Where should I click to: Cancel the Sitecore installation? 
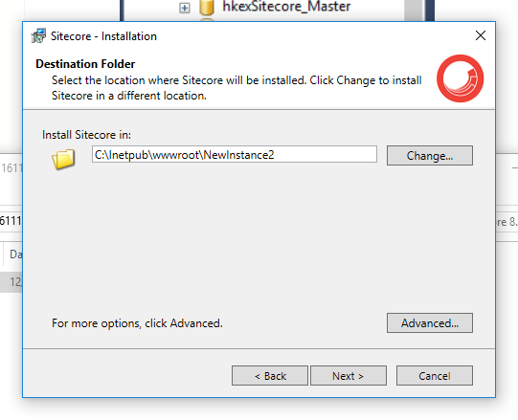pos(435,375)
